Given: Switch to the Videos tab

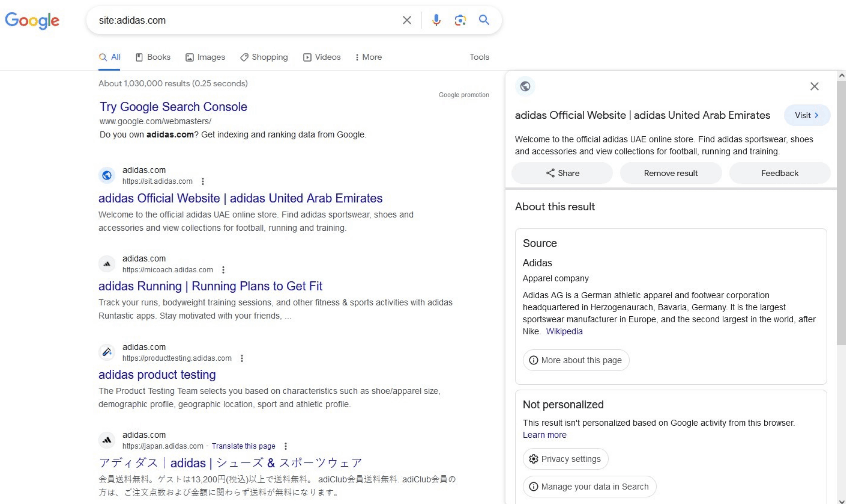Looking at the screenshot, I should click(x=322, y=57).
